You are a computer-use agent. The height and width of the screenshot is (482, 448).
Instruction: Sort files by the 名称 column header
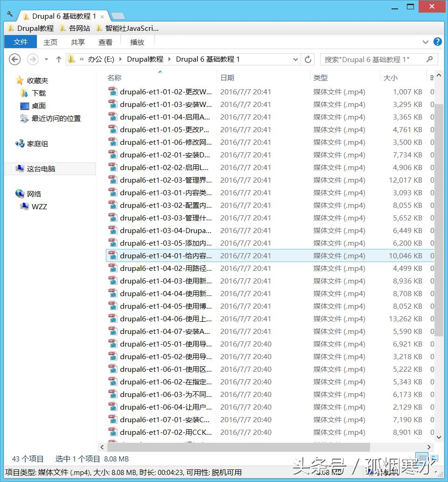click(x=114, y=78)
